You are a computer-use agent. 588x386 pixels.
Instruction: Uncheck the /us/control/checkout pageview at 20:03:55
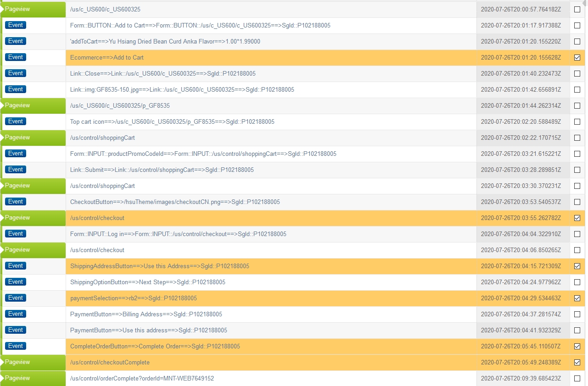click(x=577, y=218)
